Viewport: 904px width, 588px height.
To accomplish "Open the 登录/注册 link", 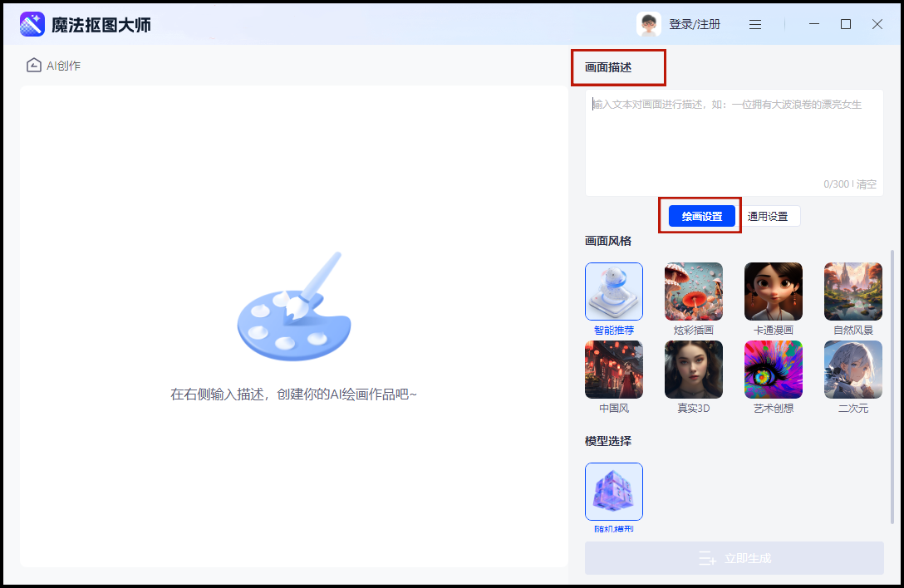I will tap(695, 24).
